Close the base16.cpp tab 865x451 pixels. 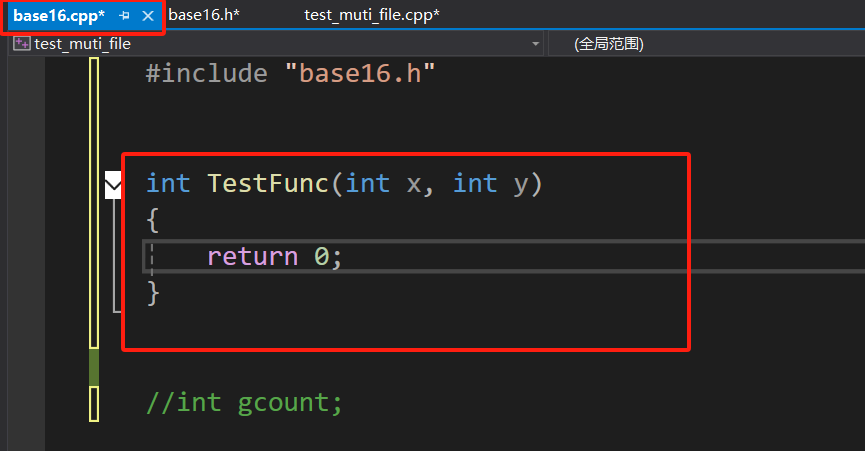148,16
